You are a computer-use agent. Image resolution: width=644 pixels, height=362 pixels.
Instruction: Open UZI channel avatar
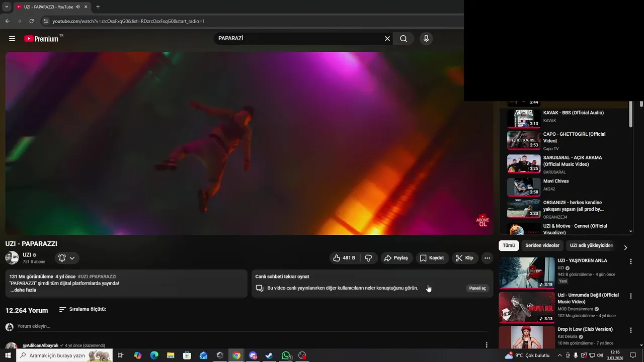(12, 258)
